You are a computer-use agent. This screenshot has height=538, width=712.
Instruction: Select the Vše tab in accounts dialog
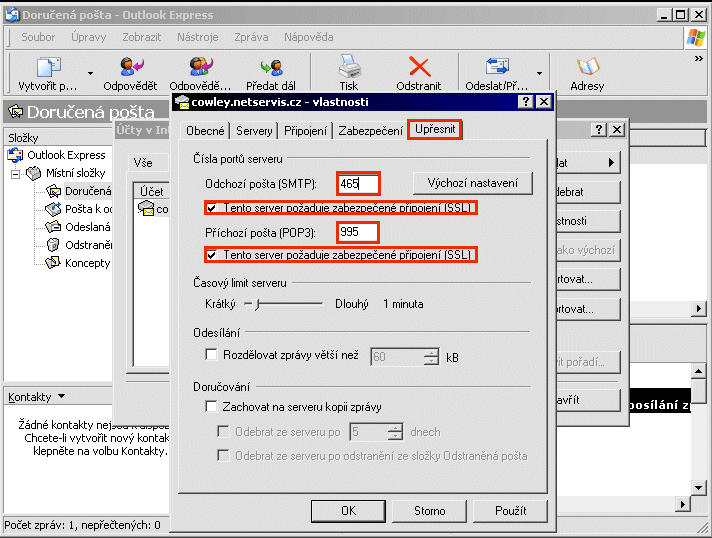coord(143,163)
